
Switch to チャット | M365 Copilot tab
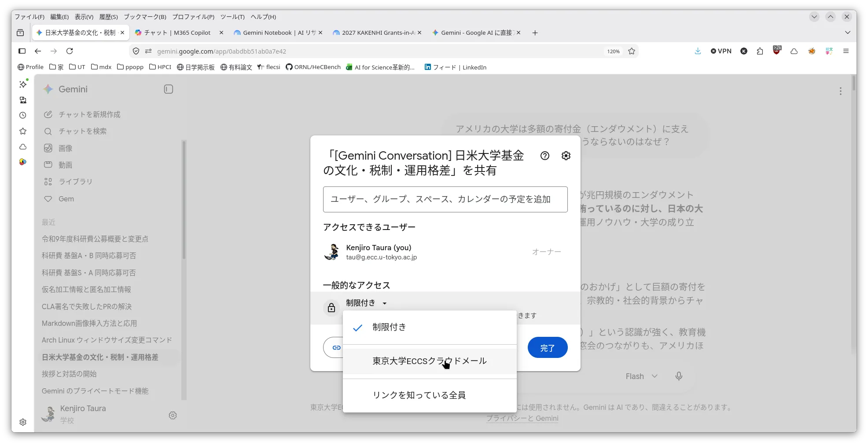point(177,33)
